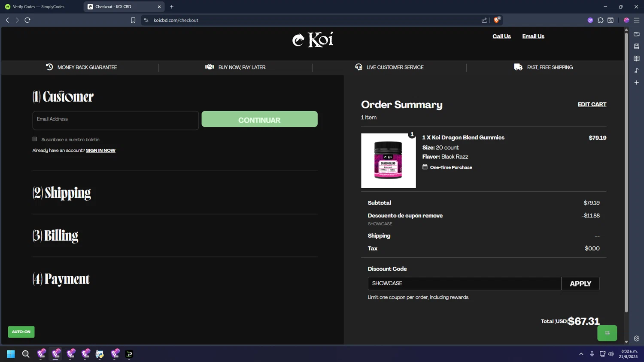Open the black P app in taskbar
This screenshot has height=362, width=644.
(x=129, y=354)
